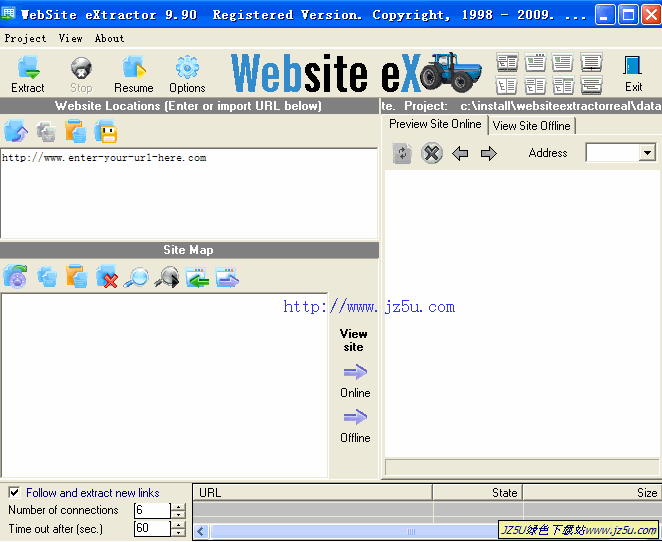The image size is (662, 542).
Task: Select tree-and-list two-pane layout, bottom row first
Action: pyautogui.click(x=507, y=85)
